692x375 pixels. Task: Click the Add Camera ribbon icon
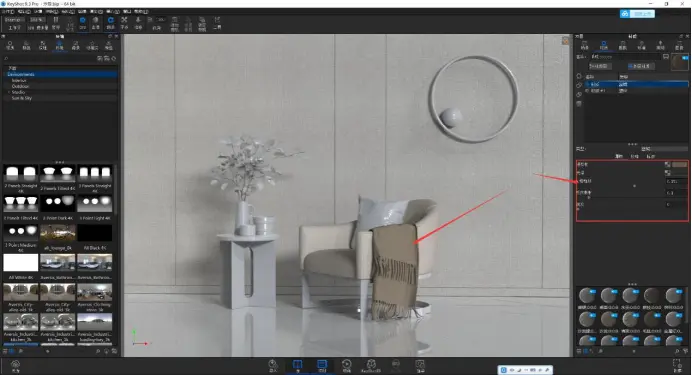175,24
